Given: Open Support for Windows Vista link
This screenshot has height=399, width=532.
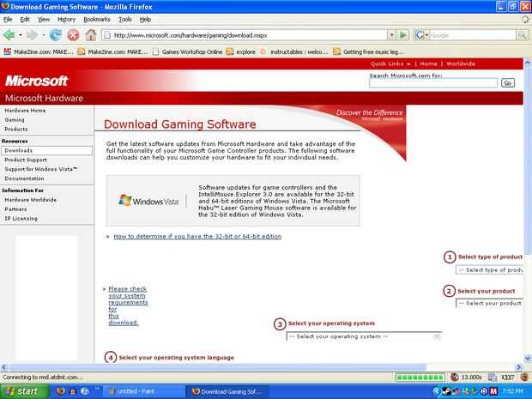Looking at the screenshot, I should coord(41,169).
